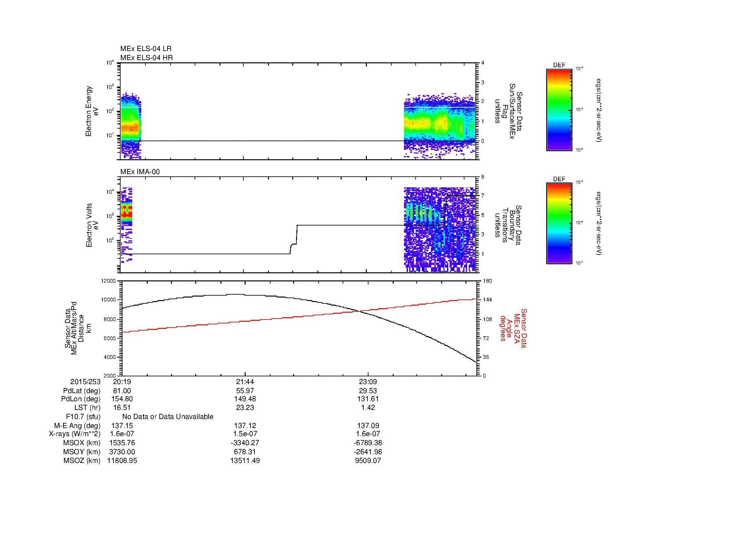Click the crossing of altitude and SZA curves

(360, 310)
